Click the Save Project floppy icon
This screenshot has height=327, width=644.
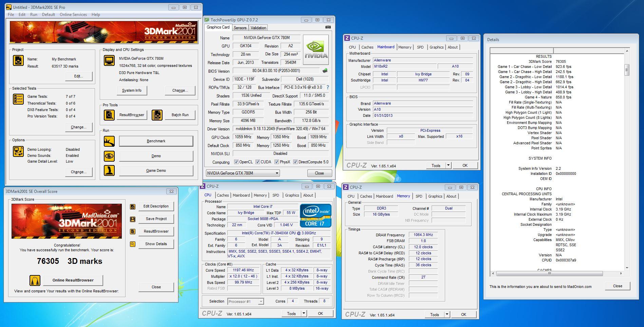tap(133, 219)
